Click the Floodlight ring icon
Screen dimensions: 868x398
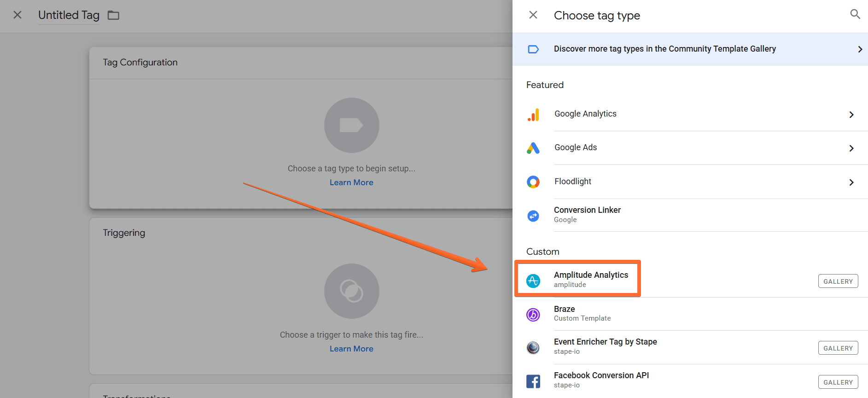point(533,182)
